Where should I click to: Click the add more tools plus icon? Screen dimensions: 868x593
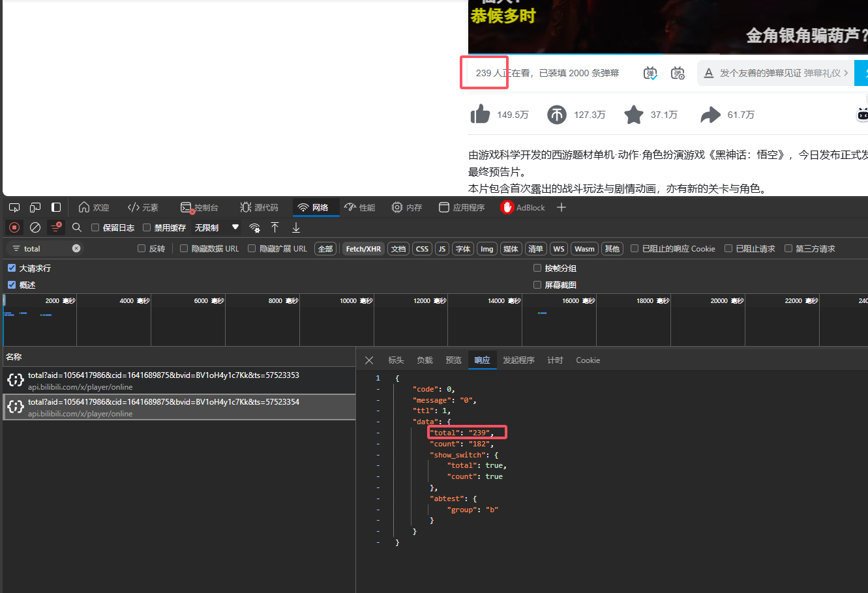coord(561,207)
